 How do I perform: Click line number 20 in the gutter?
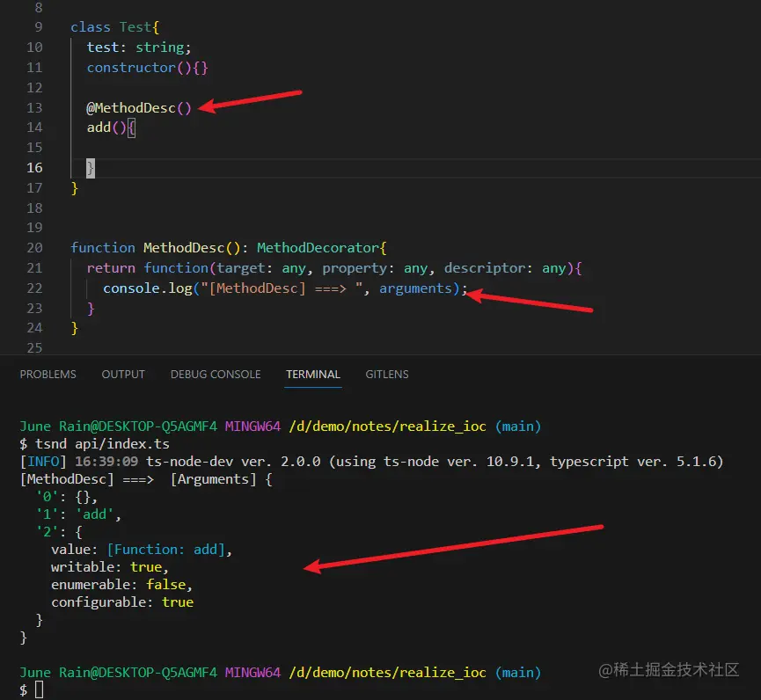pos(34,248)
